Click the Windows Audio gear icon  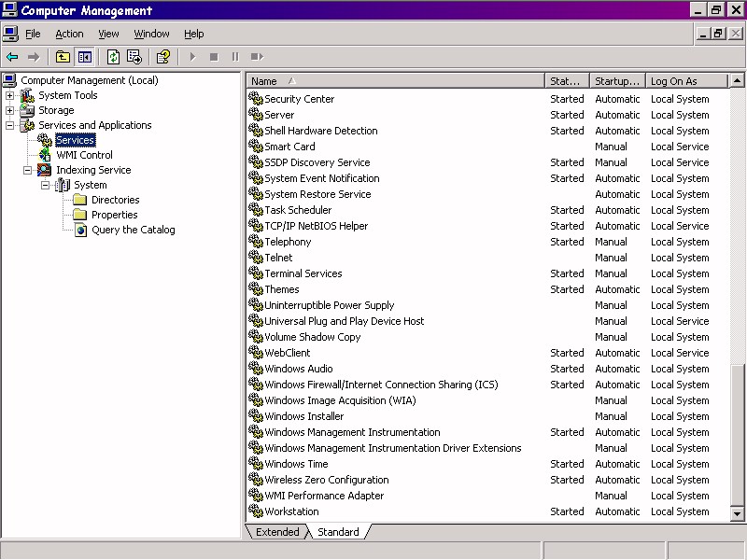point(256,368)
